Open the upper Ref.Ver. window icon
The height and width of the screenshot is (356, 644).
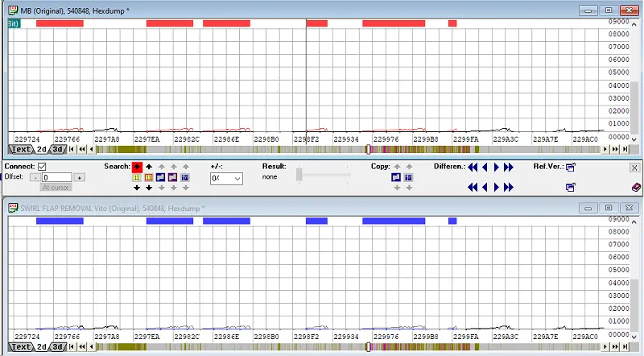[571, 167]
